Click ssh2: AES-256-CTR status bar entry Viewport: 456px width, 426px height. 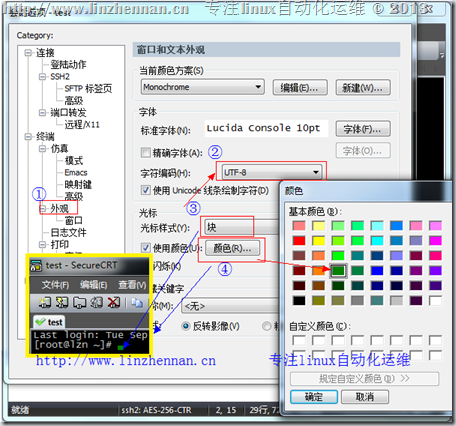click(x=156, y=410)
